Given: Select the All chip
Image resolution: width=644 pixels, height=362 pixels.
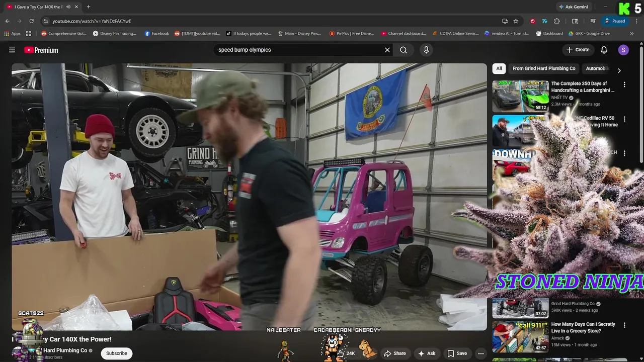Looking at the screenshot, I should 499,68.
